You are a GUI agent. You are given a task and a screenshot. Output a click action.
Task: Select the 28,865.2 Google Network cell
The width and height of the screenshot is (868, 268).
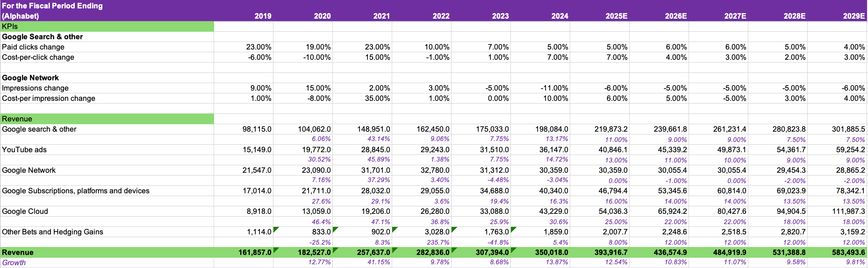pos(850,170)
